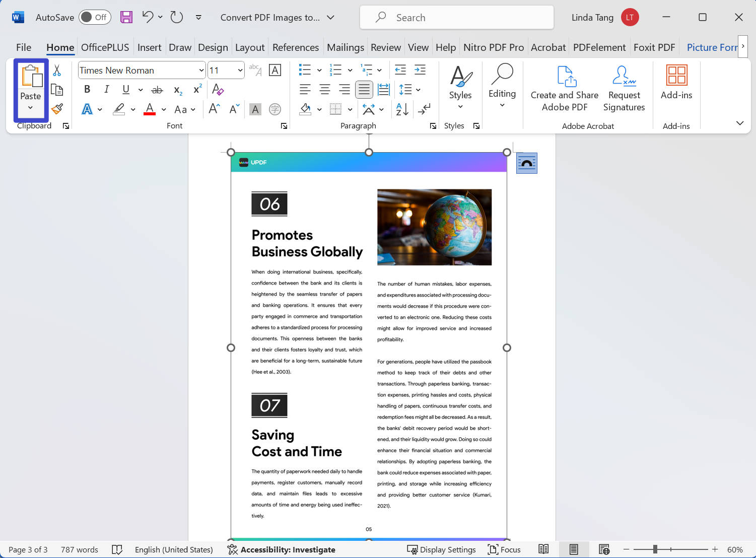
Task: Open Display Settings in status bar
Action: [441, 549]
